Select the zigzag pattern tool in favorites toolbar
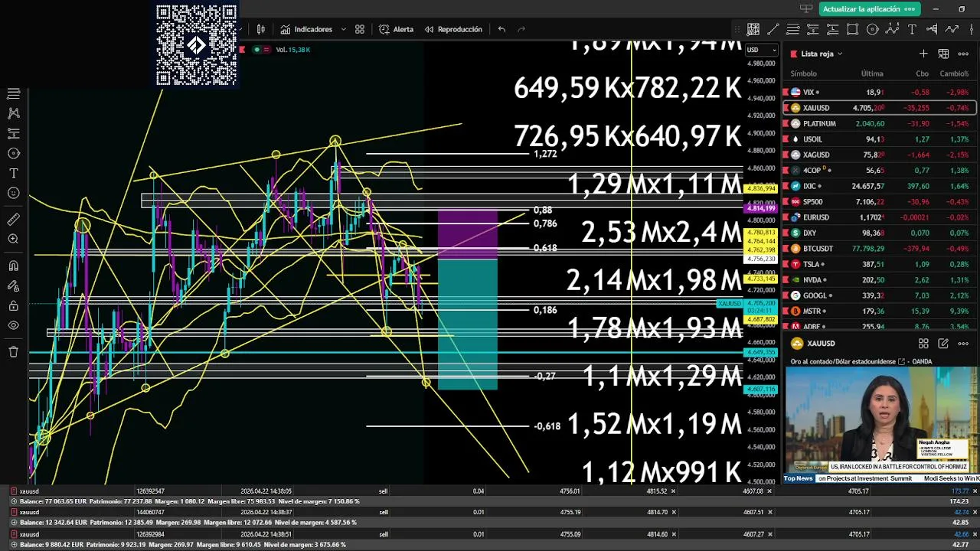The width and height of the screenshot is (980, 551). click(892, 29)
